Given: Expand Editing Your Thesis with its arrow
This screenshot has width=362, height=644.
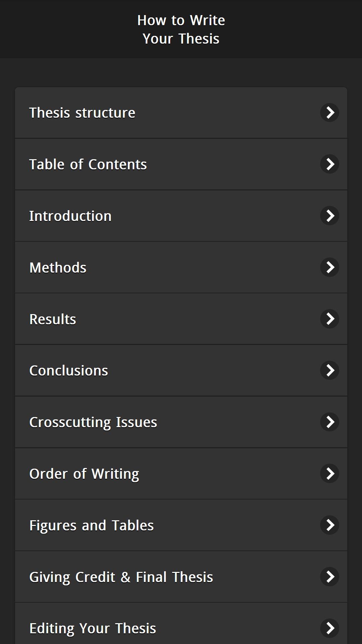Looking at the screenshot, I should [330, 628].
